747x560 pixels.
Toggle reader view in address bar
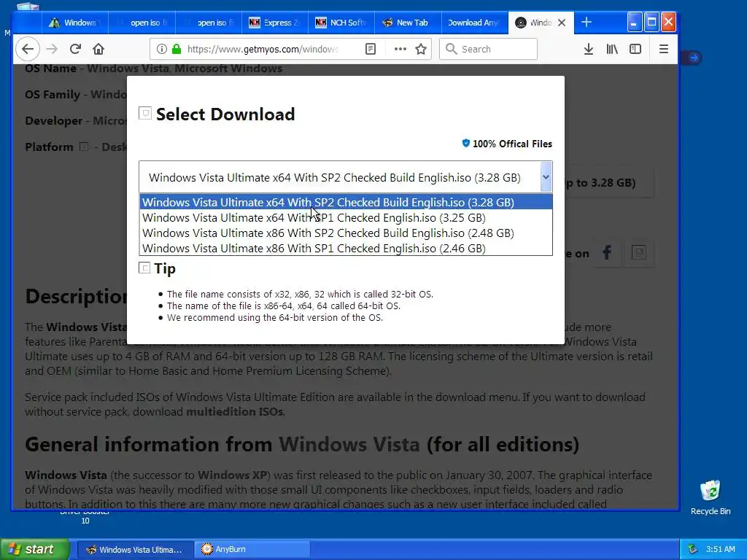[x=371, y=49]
